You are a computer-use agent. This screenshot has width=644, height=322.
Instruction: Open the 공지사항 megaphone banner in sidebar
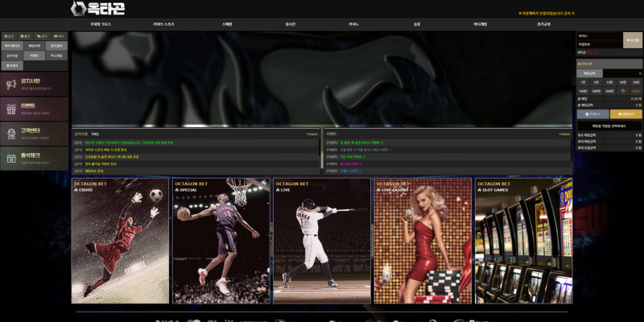(x=35, y=85)
